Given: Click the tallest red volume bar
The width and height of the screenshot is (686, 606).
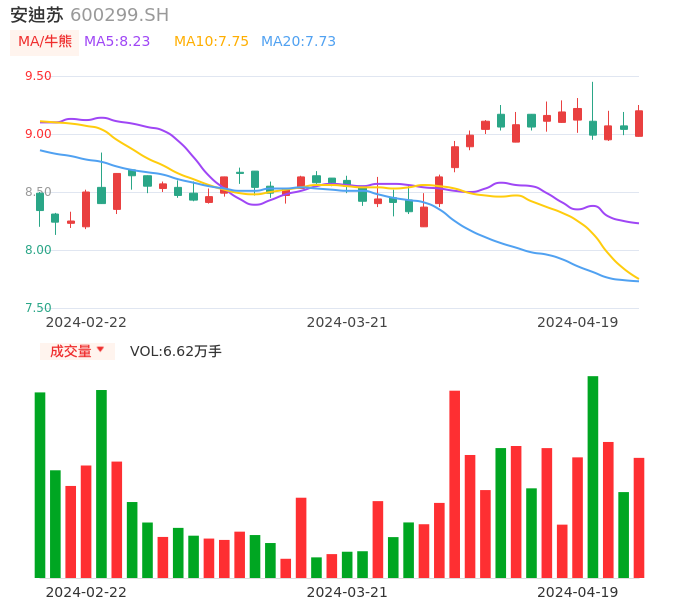Looking at the screenshot, I should pyautogui.click(x=454, y=483).
